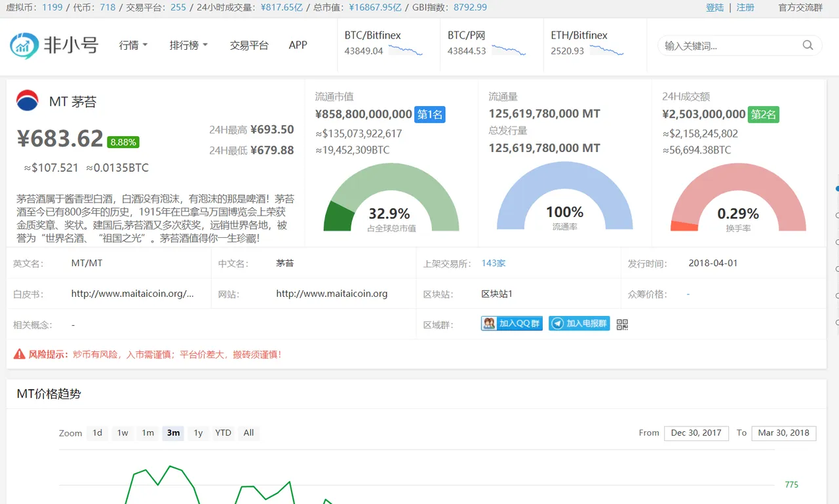Click the MT价格趋势 heading

coord(49,394)
